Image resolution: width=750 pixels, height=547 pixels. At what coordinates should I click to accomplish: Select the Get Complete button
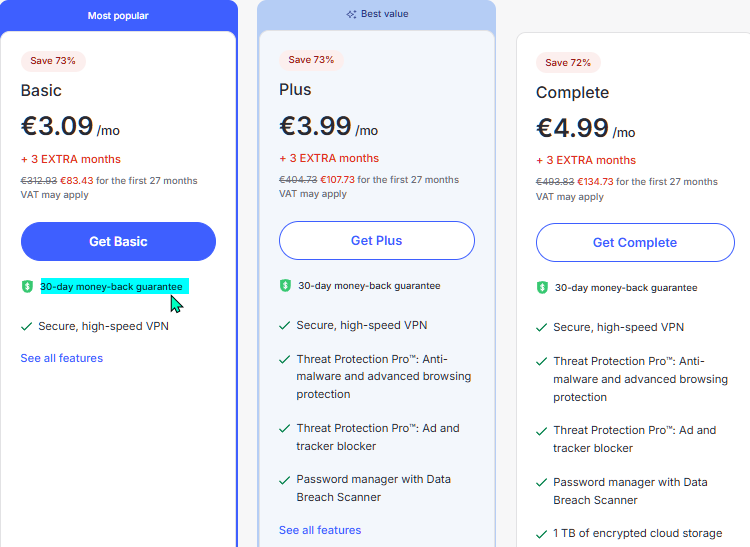pyautogui.click(x=635, y=242)
